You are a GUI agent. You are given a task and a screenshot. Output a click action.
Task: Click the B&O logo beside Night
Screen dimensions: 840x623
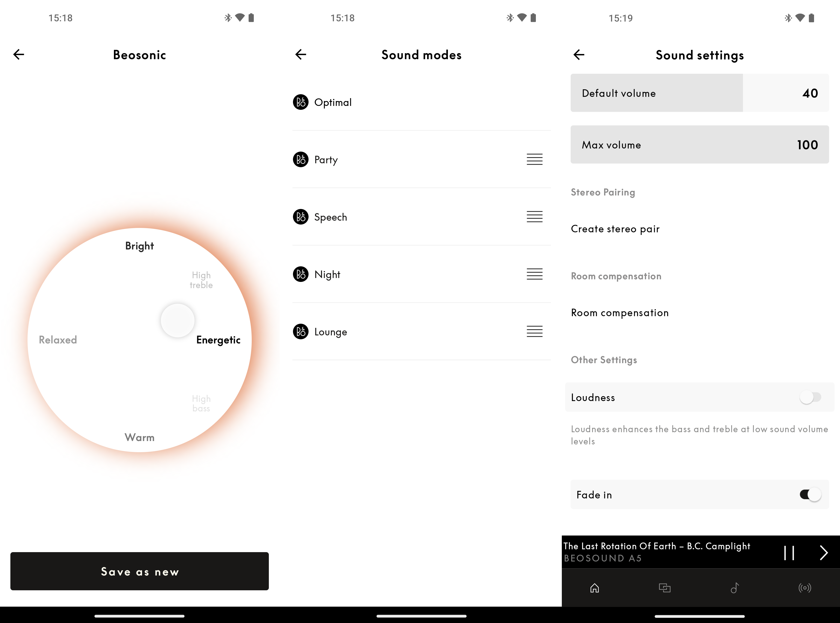301,274
